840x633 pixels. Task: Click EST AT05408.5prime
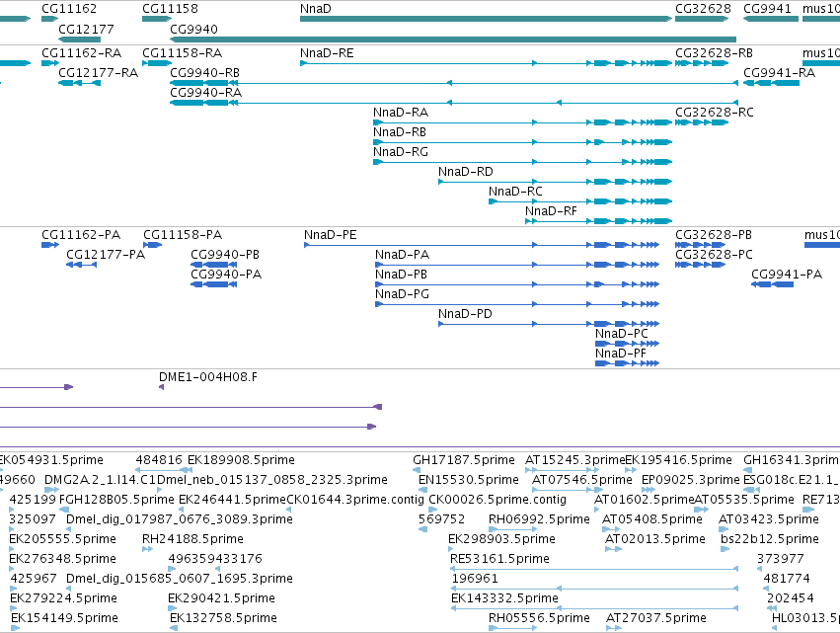pos(652,519)
